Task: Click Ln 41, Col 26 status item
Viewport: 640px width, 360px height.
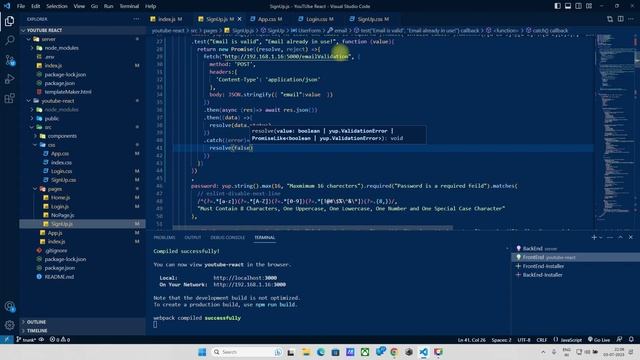Action: pos(471,340)
